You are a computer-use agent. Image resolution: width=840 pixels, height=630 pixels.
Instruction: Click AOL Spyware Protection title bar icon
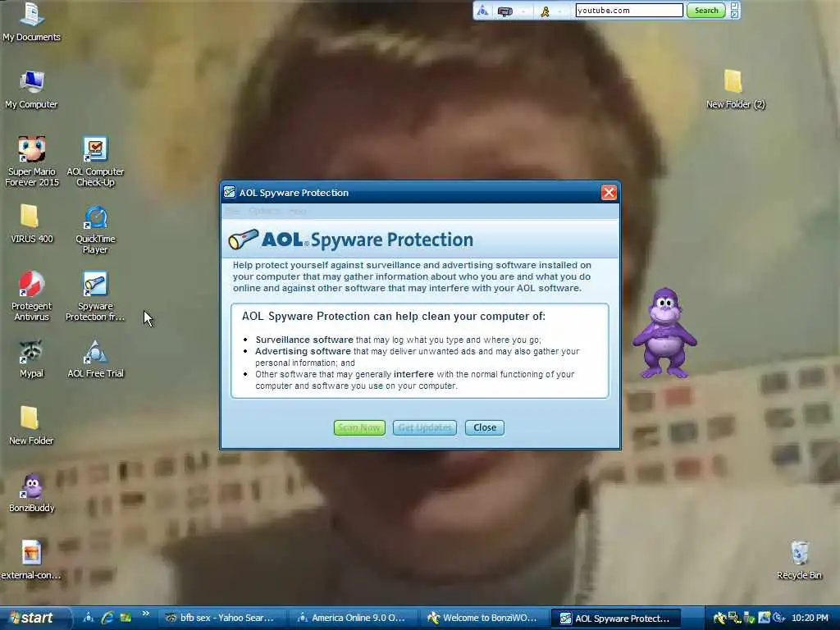pyautogui.click(x=230, y=192)
